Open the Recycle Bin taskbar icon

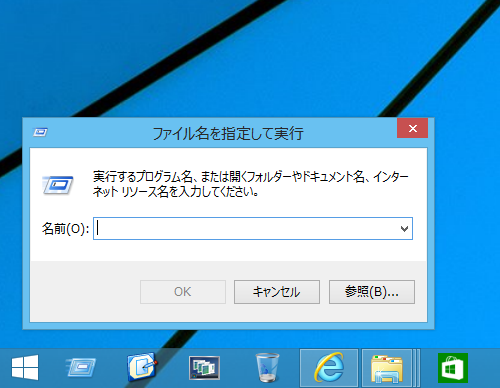267,367
